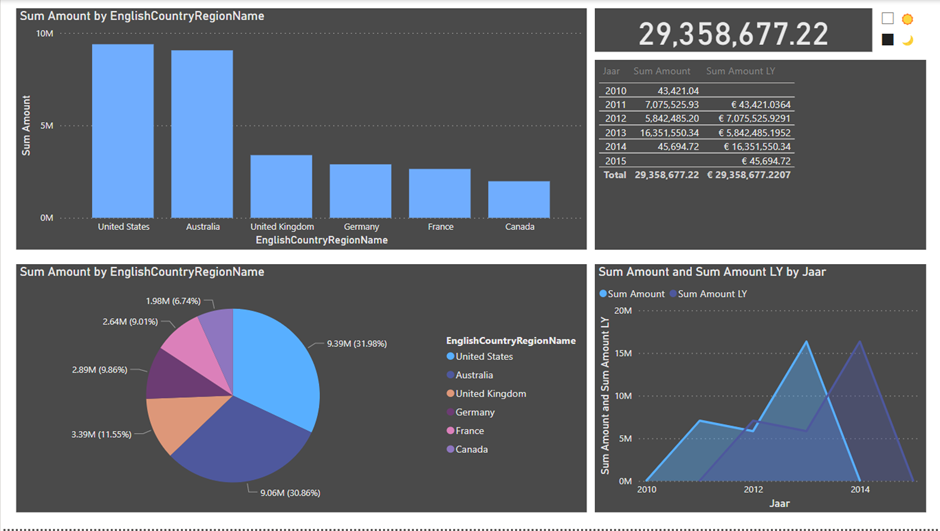Untick the filled dark theme checkbox
Image resolution: width=940 pixels, height=531 pixels.
[887, 40]
